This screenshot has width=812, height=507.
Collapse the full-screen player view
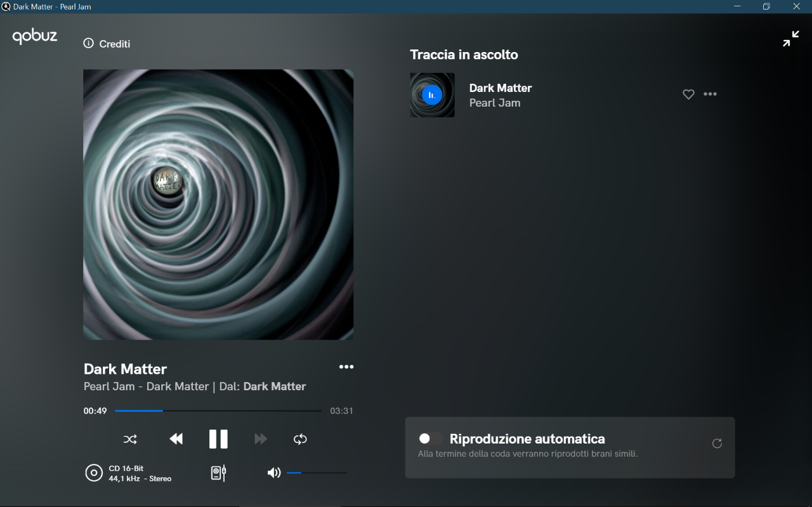[790, 39]
